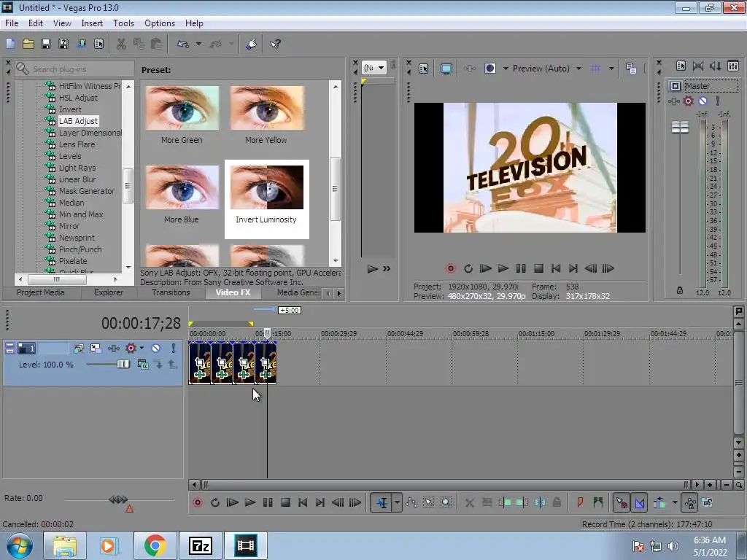Stop playback in the preview window
This screenshot has width=747, height=560.
538,268
